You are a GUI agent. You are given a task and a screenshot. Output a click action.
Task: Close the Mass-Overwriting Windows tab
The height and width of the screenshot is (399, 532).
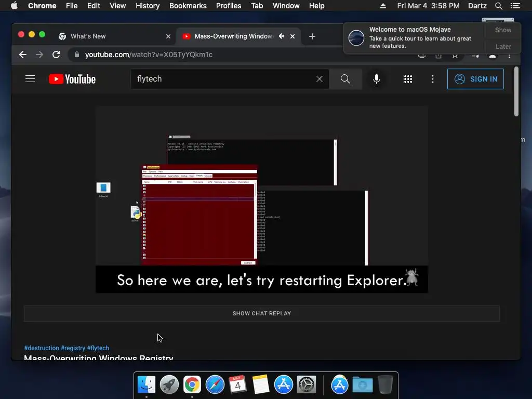(x=292, y=36)
